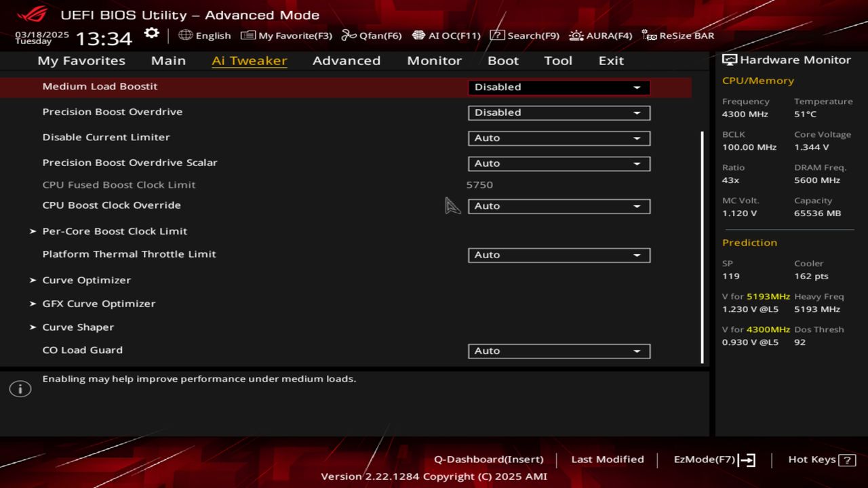This screenshot has width=868, height=488.
Task: Open Platform Thermal Throttle Limit dropdown
Action: [559, 255]
